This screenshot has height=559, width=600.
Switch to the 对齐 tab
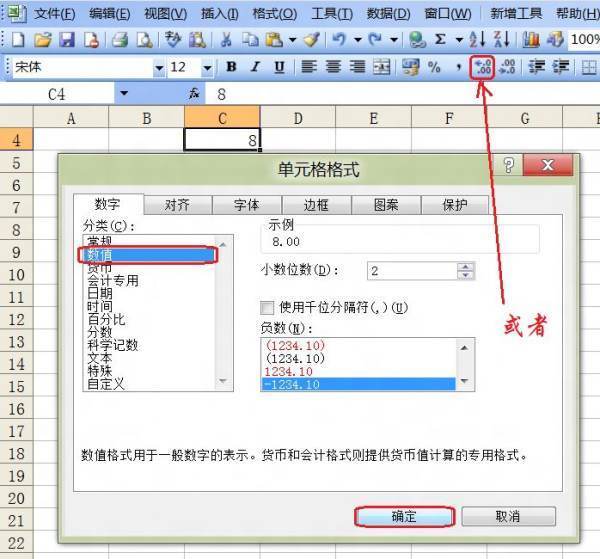178,205
